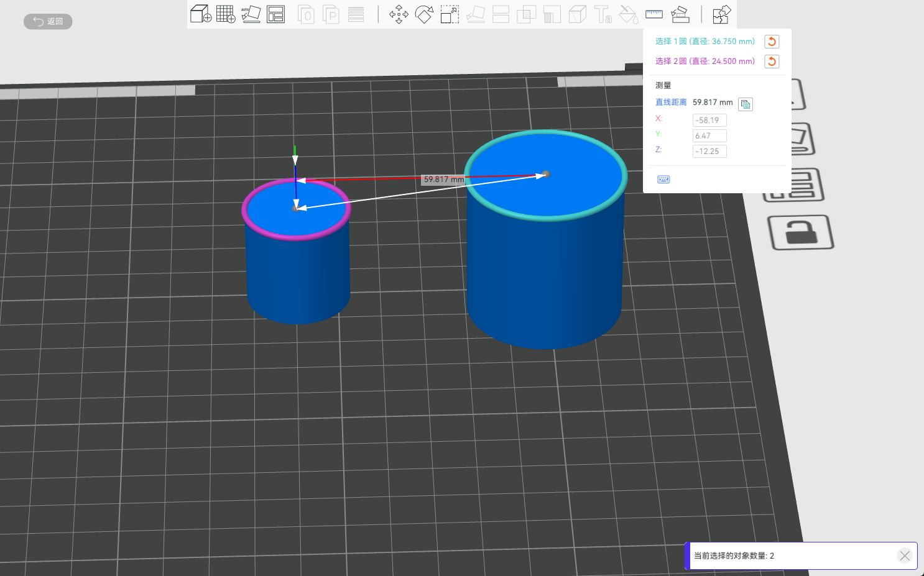Click the Assemble tool beside the ruler
This screenshot has width=924, height=576.
point(680,14)
